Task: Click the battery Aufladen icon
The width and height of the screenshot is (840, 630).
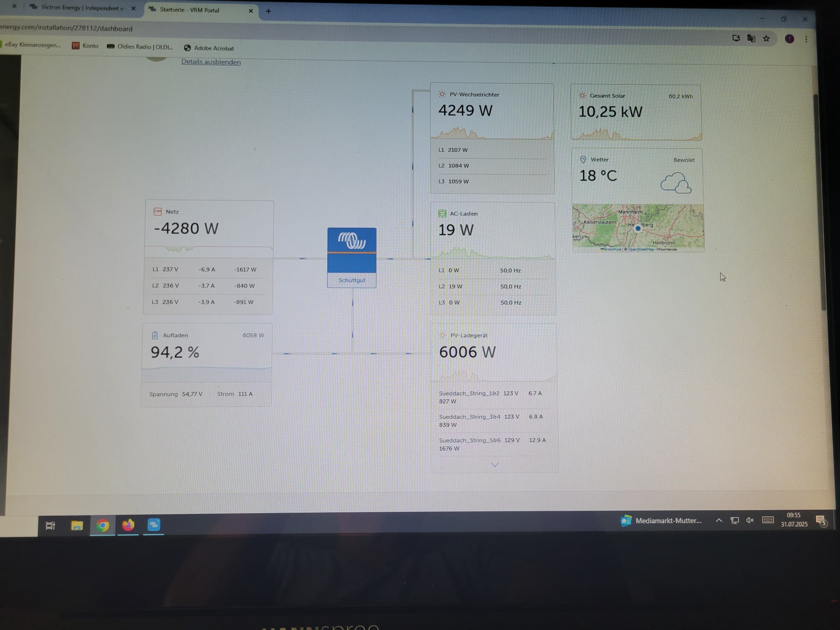Action: coord(155,336)
